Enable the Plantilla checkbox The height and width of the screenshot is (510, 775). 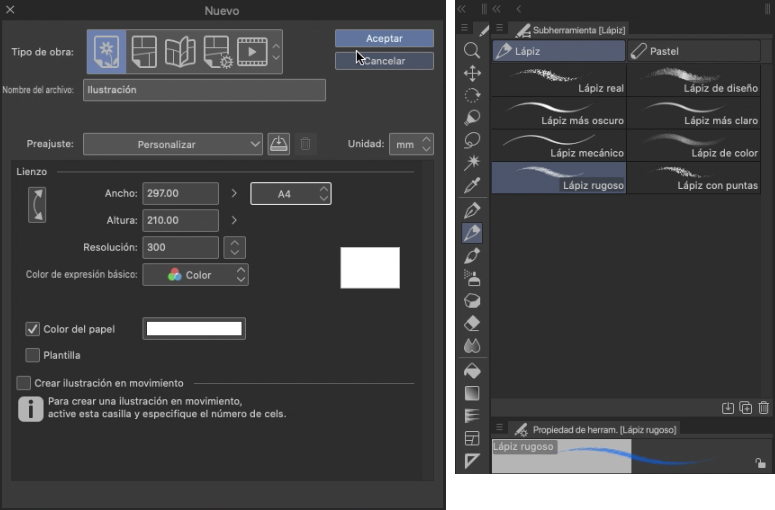33,355
